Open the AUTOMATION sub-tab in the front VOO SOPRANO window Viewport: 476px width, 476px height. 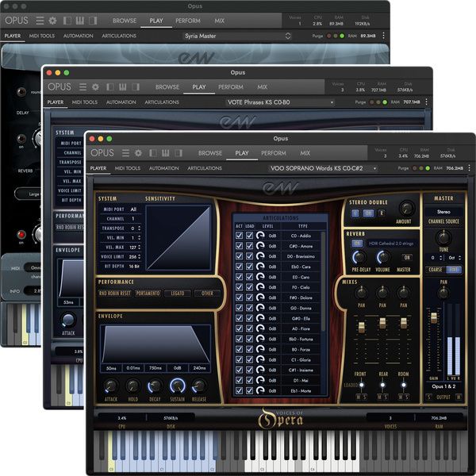[x=164, y=168]
